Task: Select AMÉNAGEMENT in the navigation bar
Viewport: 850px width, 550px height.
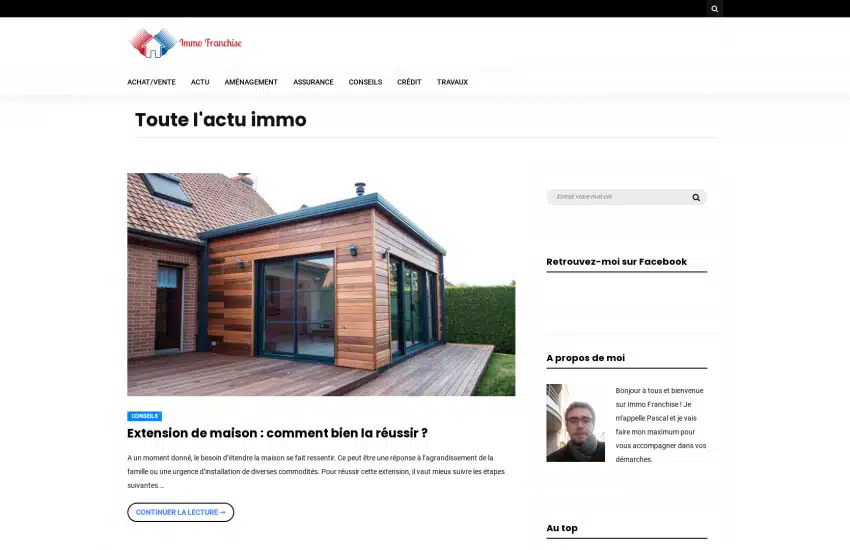Action: pos(251,82)
